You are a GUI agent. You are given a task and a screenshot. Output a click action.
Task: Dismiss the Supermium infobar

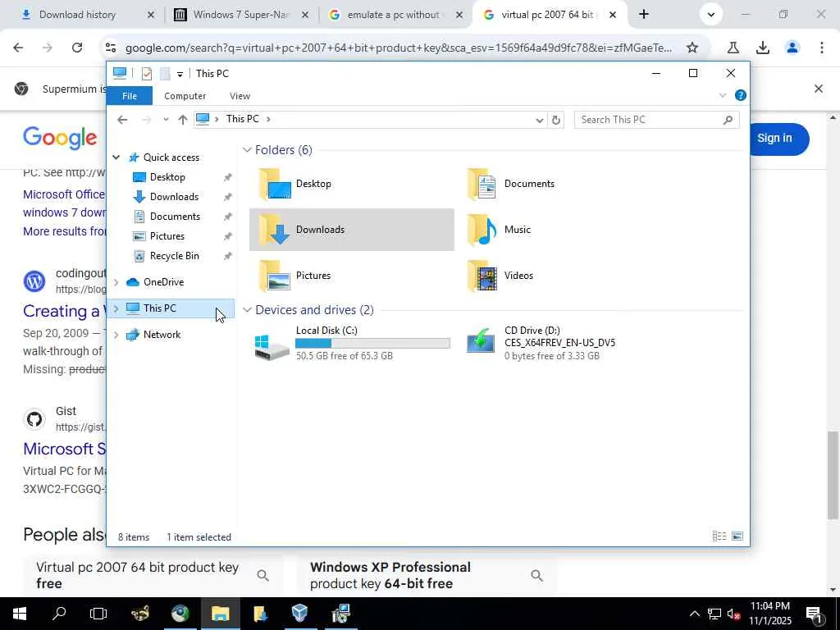[x=818, y=89]
